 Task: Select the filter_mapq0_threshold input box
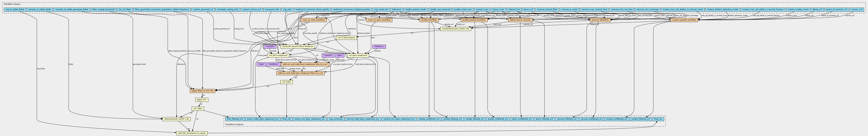click(103, 10)
